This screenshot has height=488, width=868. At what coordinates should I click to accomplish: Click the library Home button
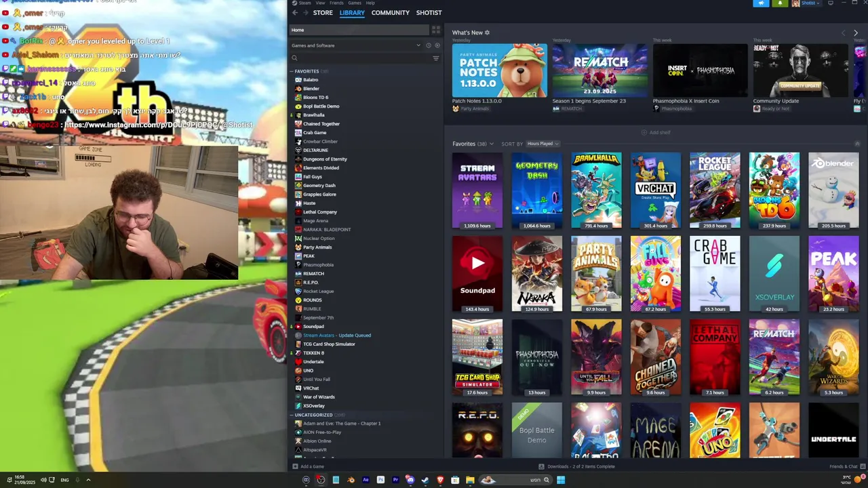point(359,30)
